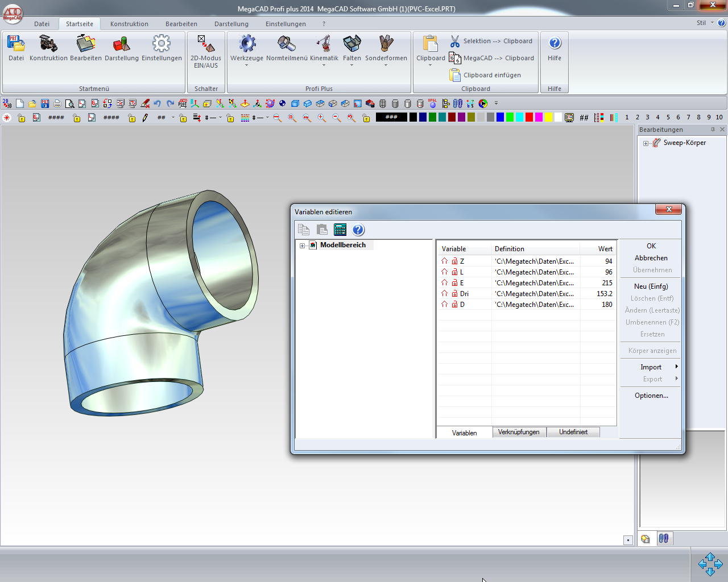
Task: Toggle the pin on the Bearbeitungen panel
Action: (713, 130)
